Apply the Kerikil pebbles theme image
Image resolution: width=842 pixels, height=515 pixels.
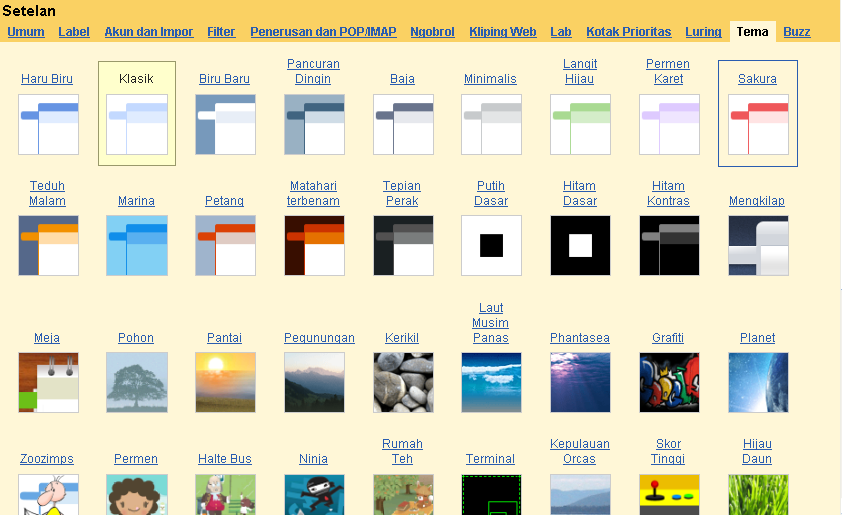coord(403,382)
